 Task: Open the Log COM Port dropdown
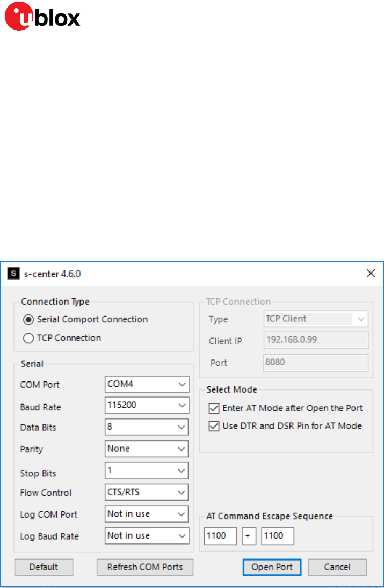[x=147, y=514]
